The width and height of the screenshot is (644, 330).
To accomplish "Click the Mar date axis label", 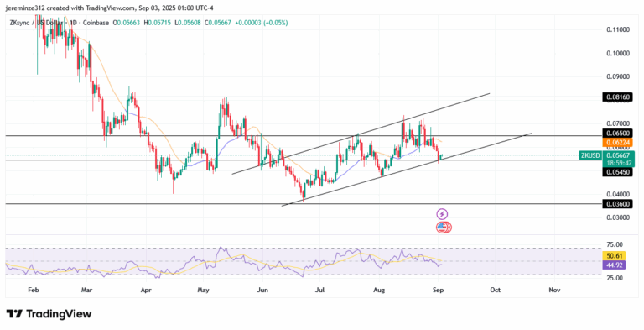I will click(x=86, y=290).
